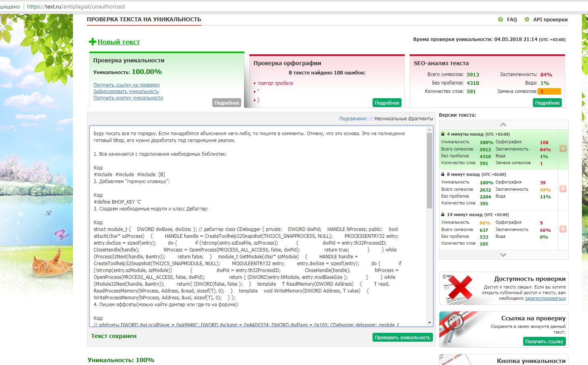The width and height of the screenshot is (588, 365).
Task: Click the ПРОВЕРКА ТЕКСТА НА УНИКАЛЬНОСТЬ heading
Action: 144,19
